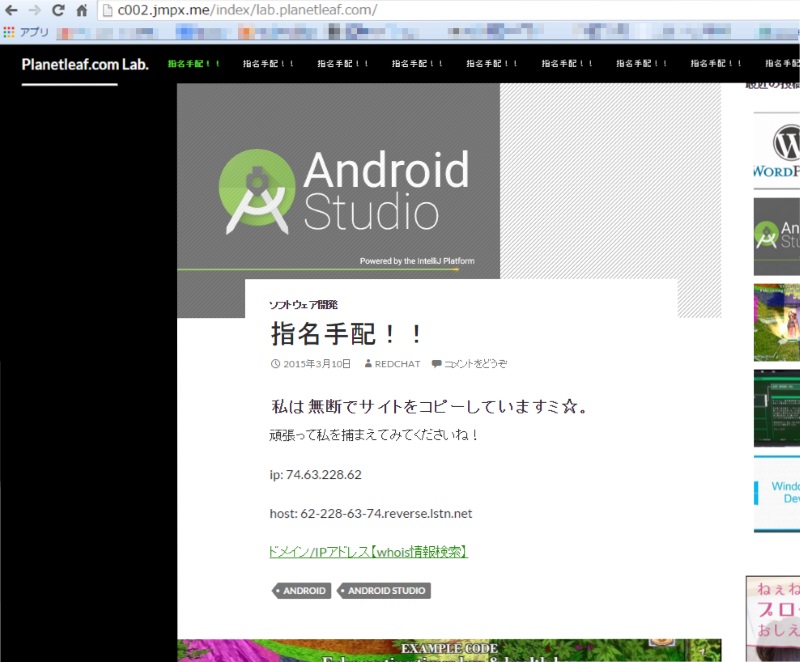Select the green highlighted 指名手配!! menu item
The image size is (800, 662).
coord(194,64)
